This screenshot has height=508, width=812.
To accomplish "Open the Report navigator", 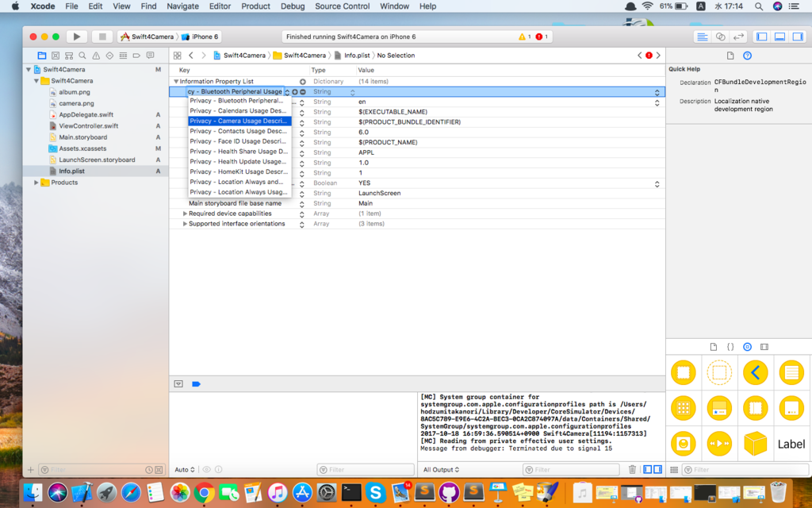I will click(150, 56).
